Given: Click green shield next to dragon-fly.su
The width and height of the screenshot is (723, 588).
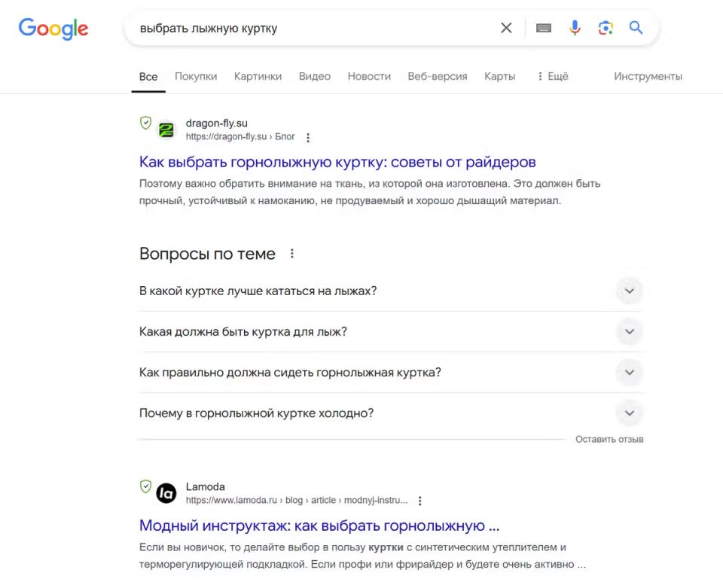Looking at the screenshot, I should (146, 123).
